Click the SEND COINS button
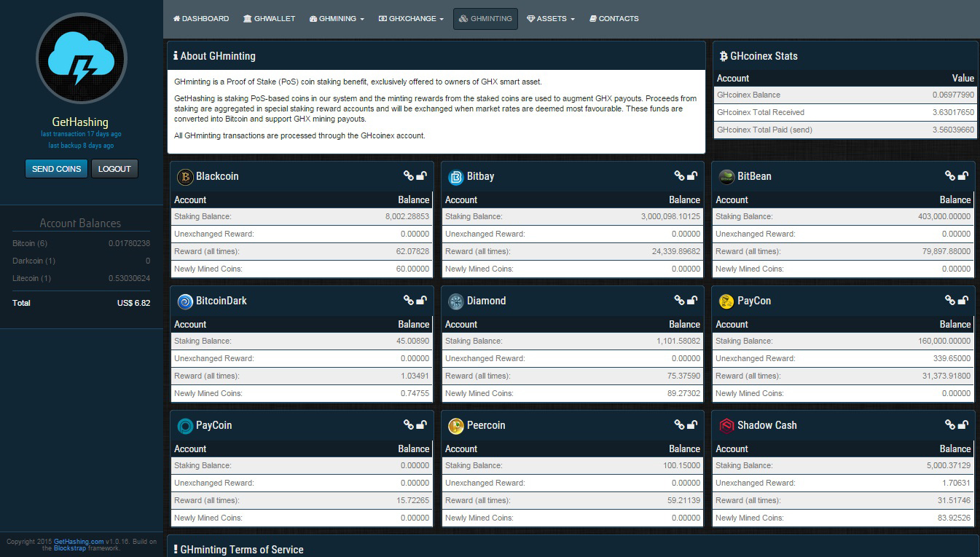Screen dimensions: 980x557 click(56, 169)
